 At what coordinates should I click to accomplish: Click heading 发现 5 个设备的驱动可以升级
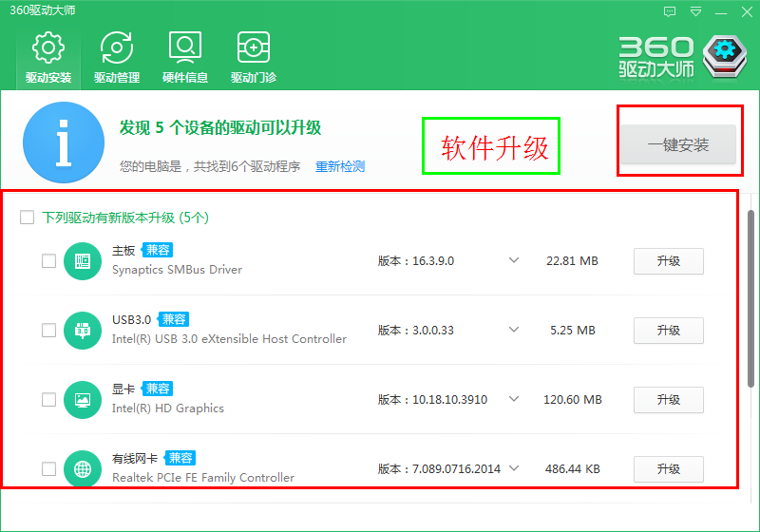pyautogui.click(x=220, y=128)
